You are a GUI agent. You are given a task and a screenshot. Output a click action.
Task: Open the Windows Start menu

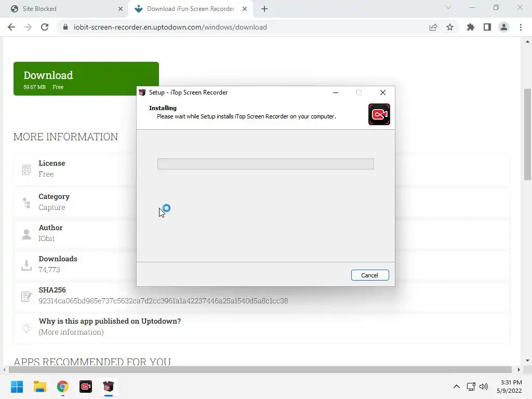(x=17, y=387)
